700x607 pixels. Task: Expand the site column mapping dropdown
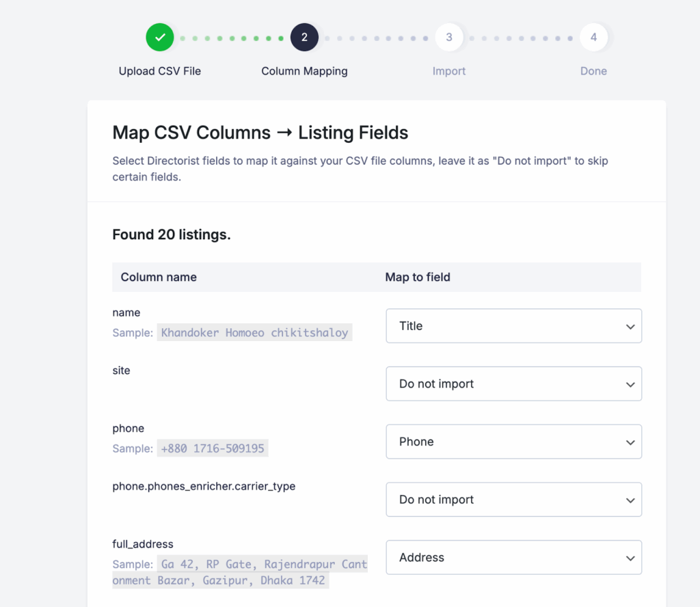tap(513, 384)
